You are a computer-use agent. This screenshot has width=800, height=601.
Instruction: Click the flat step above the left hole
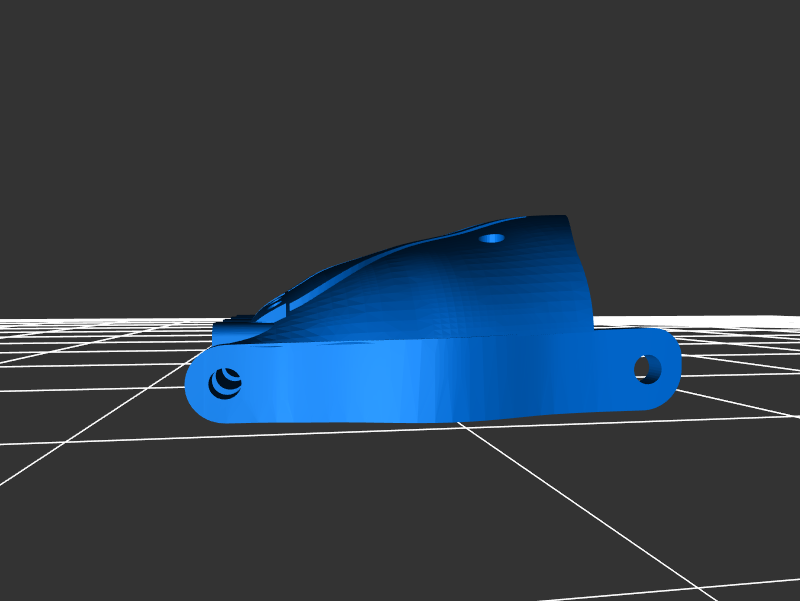(x=232, y=329)
